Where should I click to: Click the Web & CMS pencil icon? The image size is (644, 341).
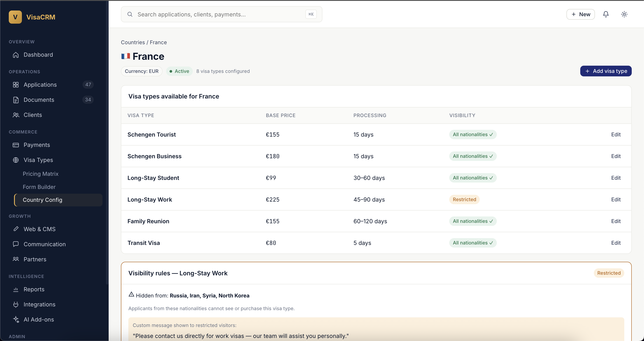pos(16,229)
